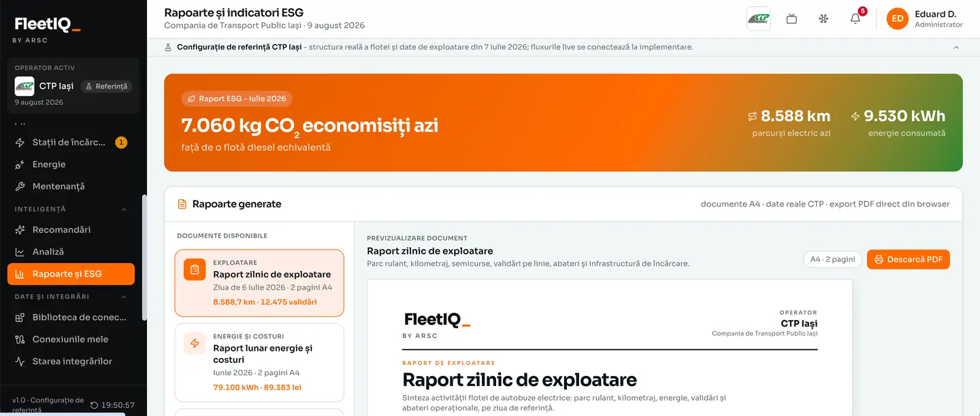This screenshot has width=980, height=416.
Task: Open the TV display mode icon
Action: click(x=791, y=19)
